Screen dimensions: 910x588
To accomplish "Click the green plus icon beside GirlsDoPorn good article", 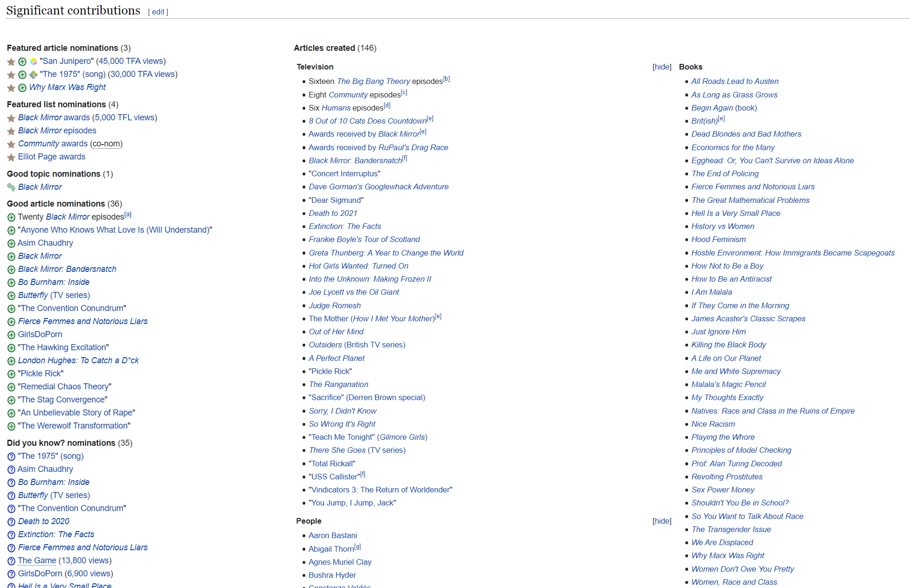I will 11,335.
